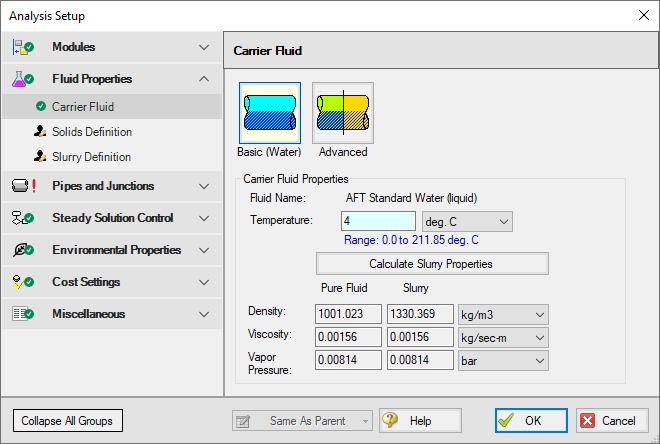This screenshot has width=660, height=444.
Task: Open the Slurry Definition item
Action: tap(91, 157)
